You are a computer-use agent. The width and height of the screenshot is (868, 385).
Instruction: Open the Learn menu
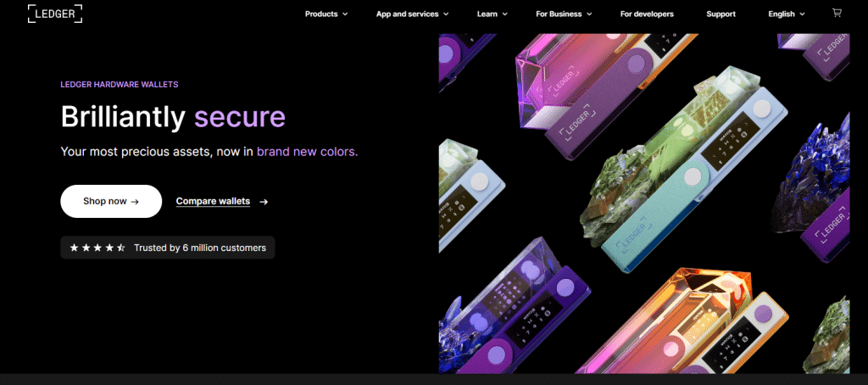[x=487, y=14]
